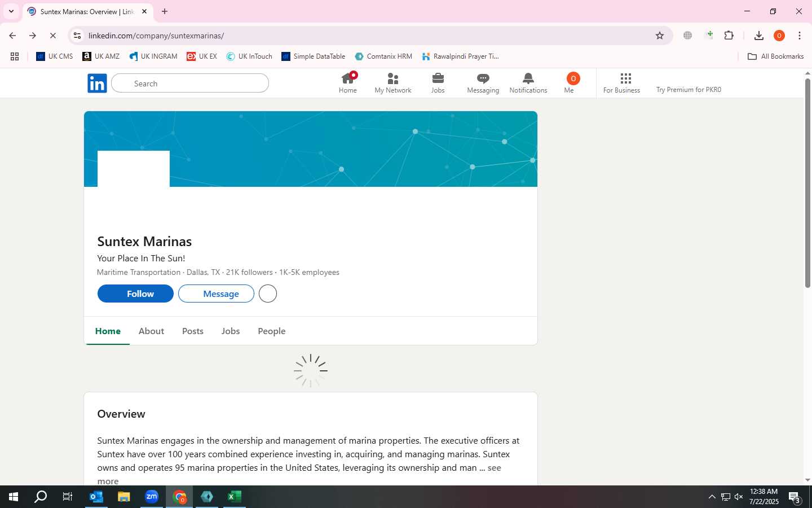Stop page loading with X button

pyautogui.click(x=53, y=36)
